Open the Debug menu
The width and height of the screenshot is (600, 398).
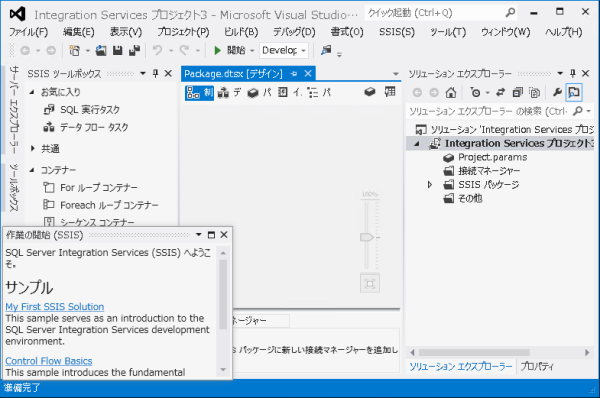(294, 32)
